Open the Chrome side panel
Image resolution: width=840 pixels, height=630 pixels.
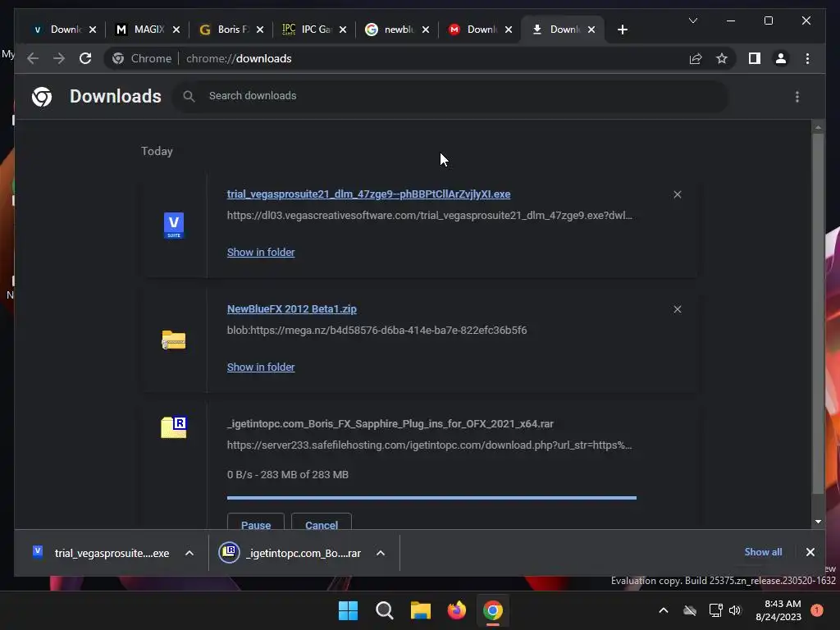coord(755,58)
